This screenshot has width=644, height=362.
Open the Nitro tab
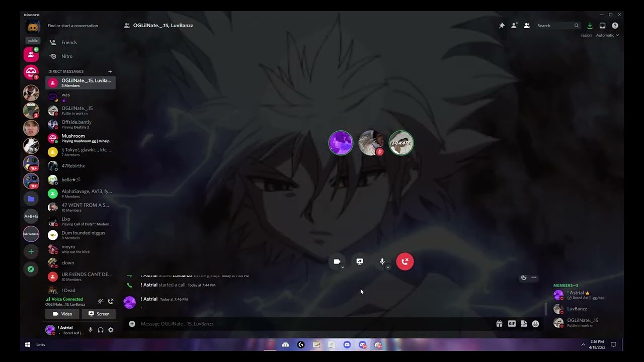click(80, 56)
